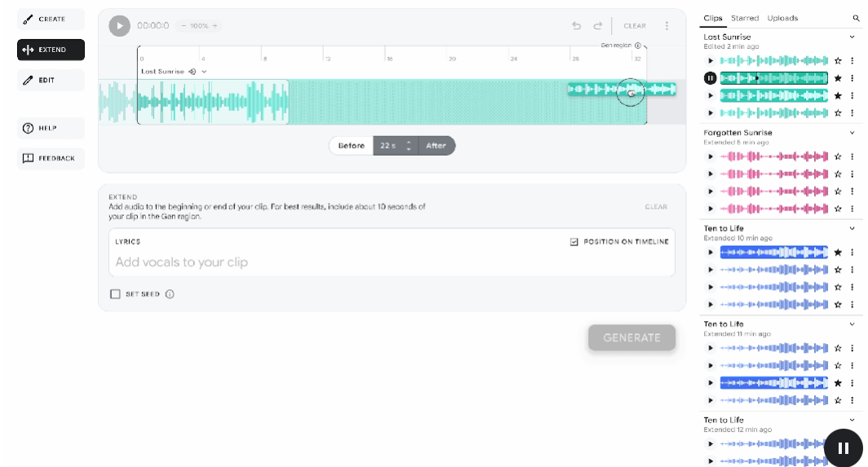Enable the Set Seed checkbox
This screenshot has height=467, width=868.
click(115, 294)
